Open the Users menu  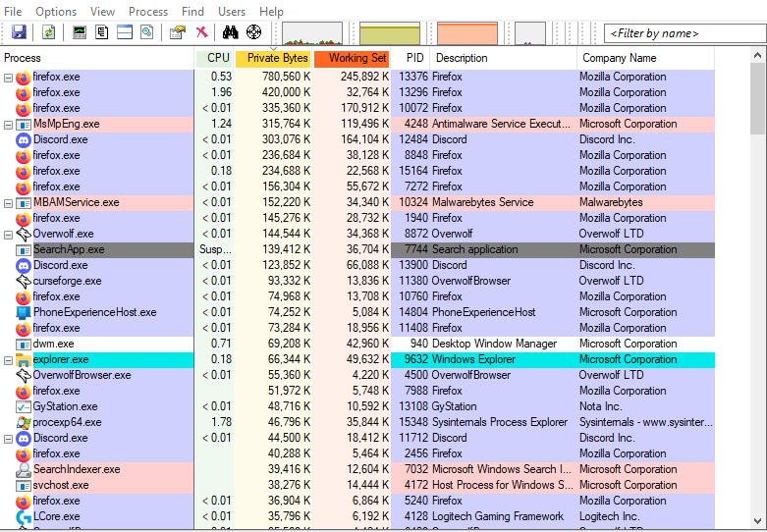pyautogui.click(x=232, y=11)
